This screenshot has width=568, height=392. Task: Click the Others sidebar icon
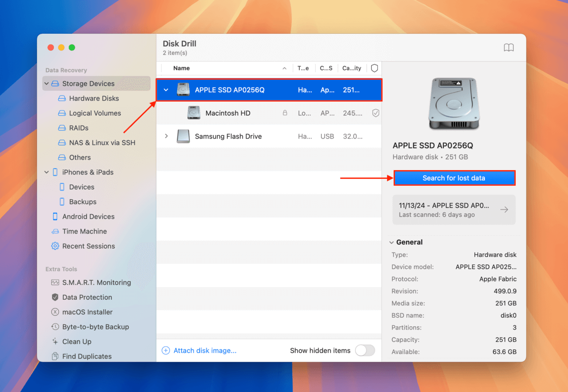[62, 157]
